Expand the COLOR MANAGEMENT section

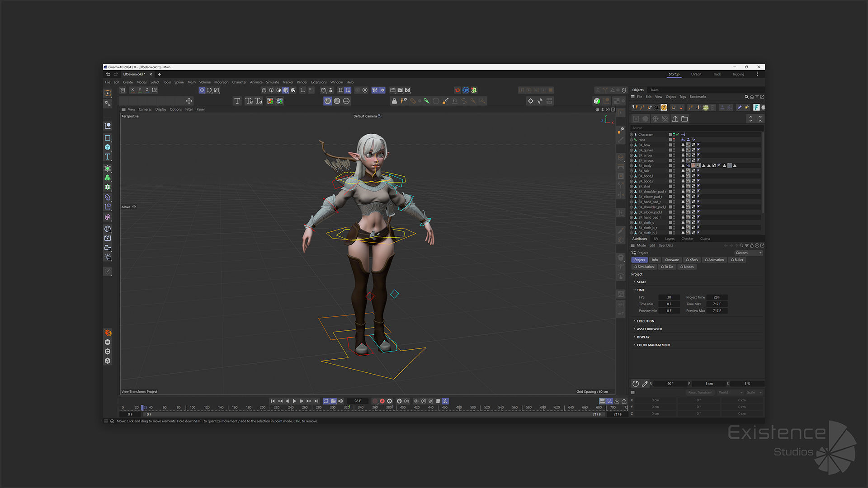(653, 345)
